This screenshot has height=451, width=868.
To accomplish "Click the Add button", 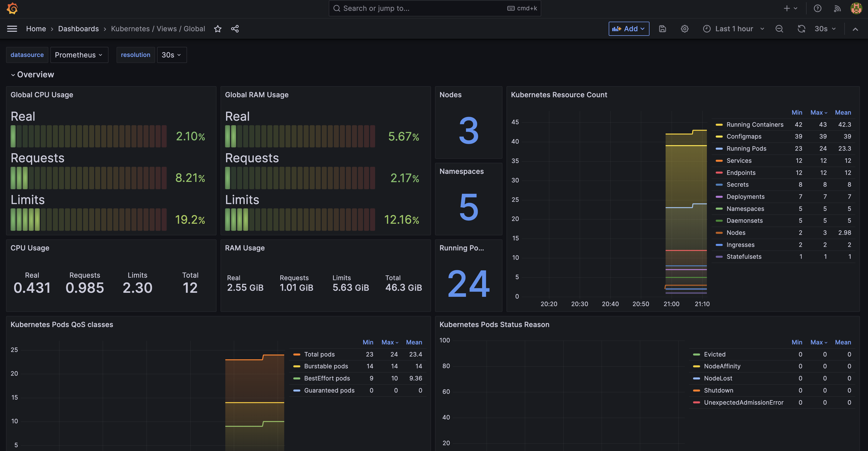I will (x=628, y=29).
